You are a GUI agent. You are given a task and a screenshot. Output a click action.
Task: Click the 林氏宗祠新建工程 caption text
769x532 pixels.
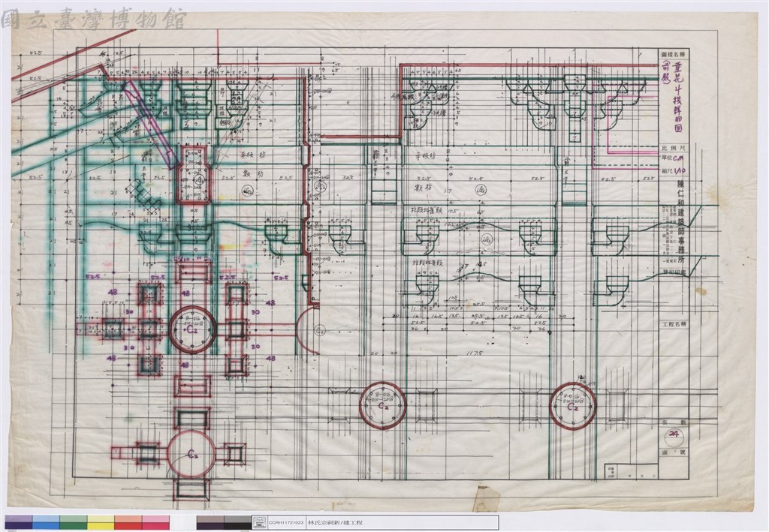(335, 523)
